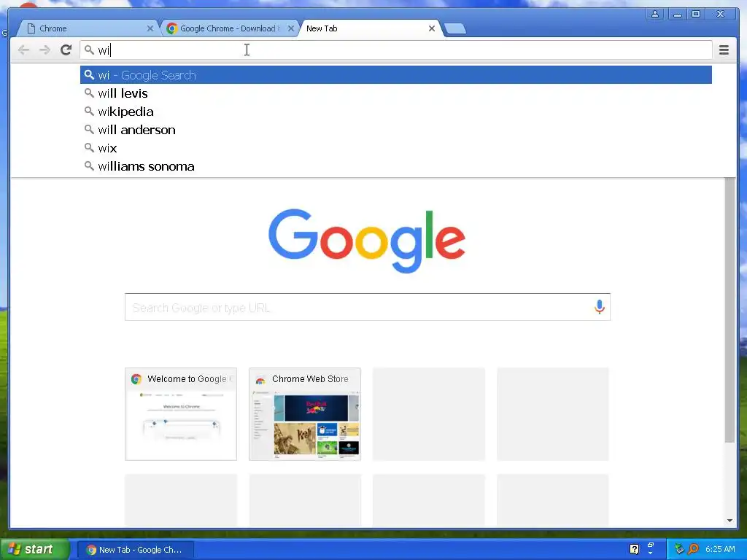Open the Chrome user profile button

(x=655, y=14)
